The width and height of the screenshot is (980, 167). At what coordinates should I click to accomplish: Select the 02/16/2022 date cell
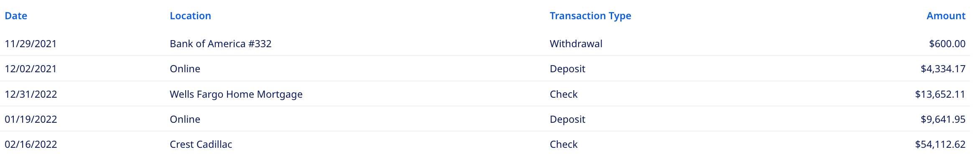tap(31, 144)
